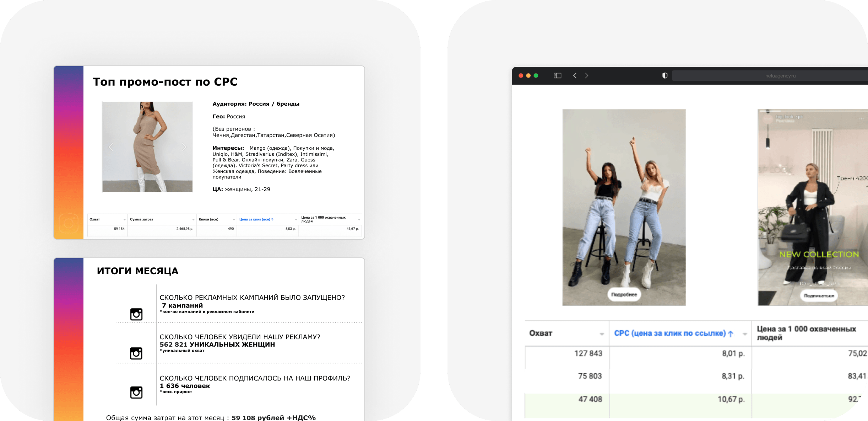Screen dimensions: 868x421
Task: Show next photo of beige dress
Action: (x=184, y=147)
